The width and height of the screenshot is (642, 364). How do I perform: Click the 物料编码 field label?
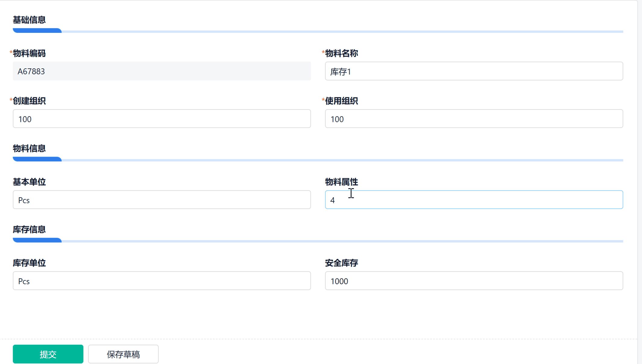(x=29, y=53)
